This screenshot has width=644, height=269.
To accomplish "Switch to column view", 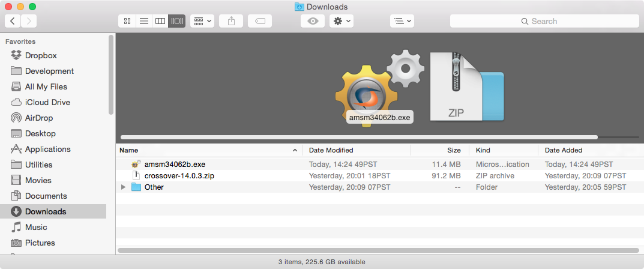I will pyautogui.click(x=160, y=21).
